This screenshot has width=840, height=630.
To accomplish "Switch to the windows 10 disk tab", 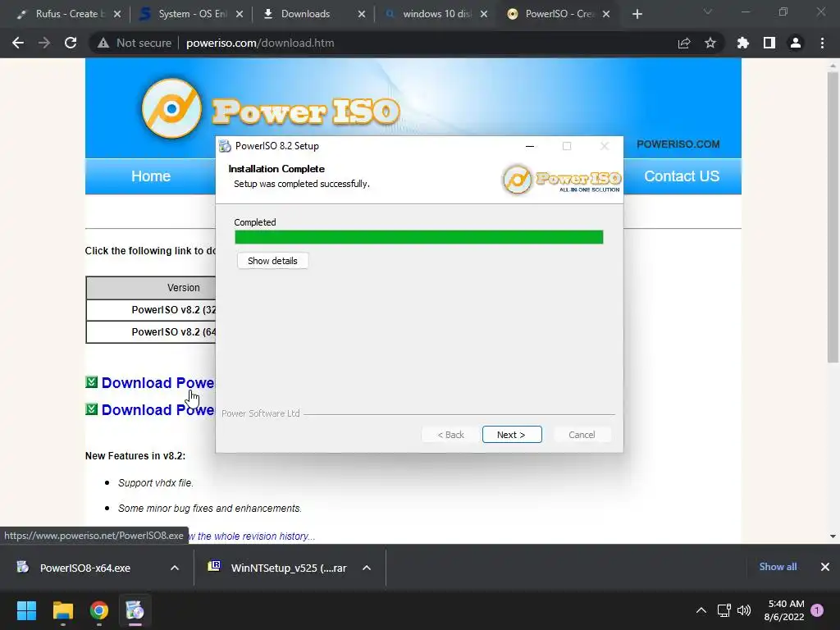I will click(436, 14).
